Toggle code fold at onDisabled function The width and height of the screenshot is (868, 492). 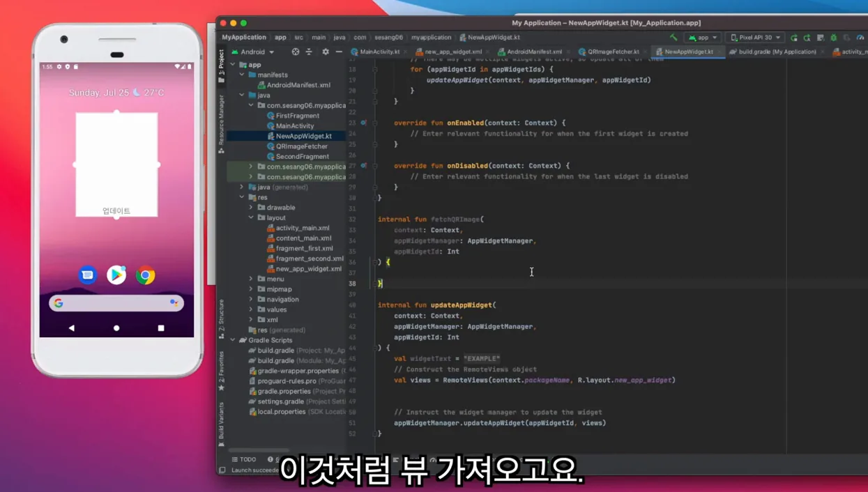point(375,166)
